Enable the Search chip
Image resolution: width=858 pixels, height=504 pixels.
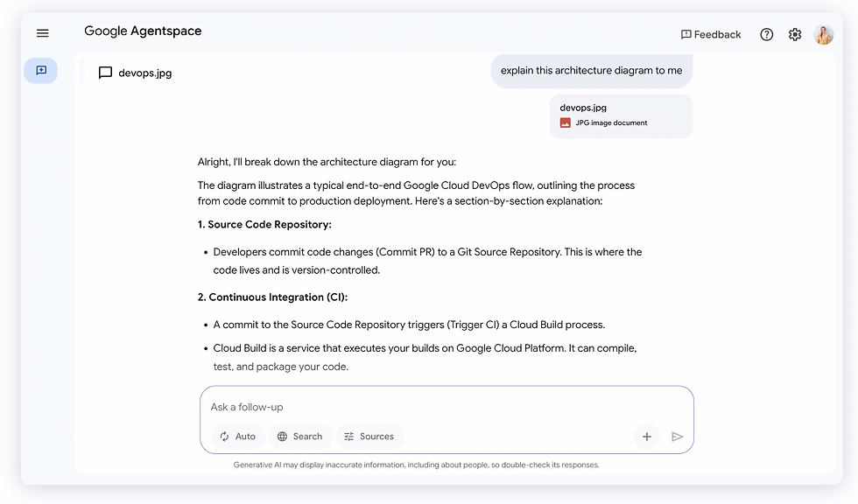coord(299,437)
